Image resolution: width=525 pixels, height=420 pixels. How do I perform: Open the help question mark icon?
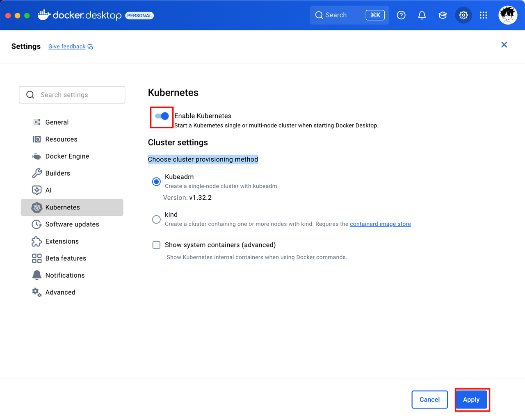[x=401, y=15]
